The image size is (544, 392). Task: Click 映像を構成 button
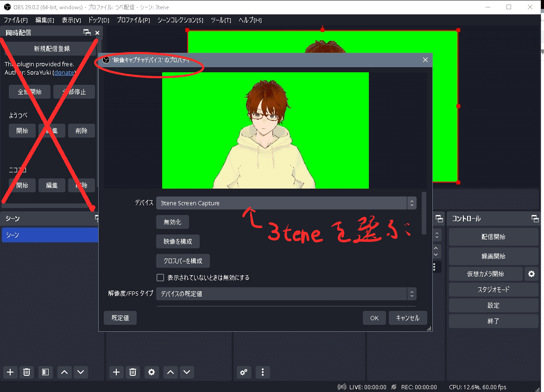point(178,241)
